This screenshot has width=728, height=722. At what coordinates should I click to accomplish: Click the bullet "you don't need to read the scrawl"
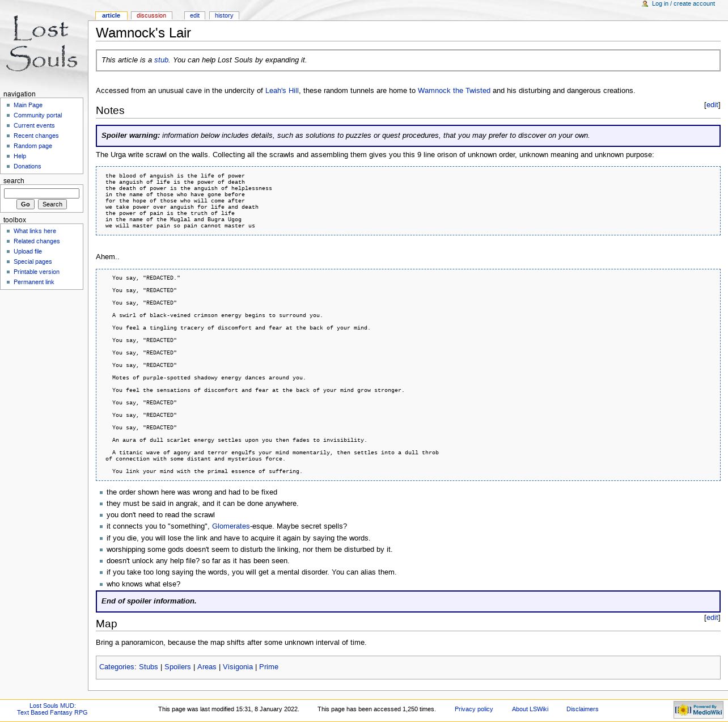[x=160, y=515]
